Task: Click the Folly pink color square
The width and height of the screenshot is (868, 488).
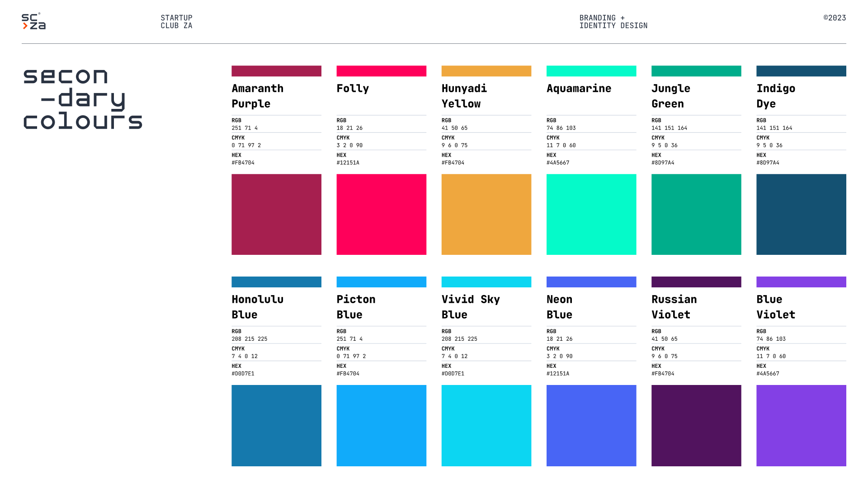Action: tap(381, 214)
